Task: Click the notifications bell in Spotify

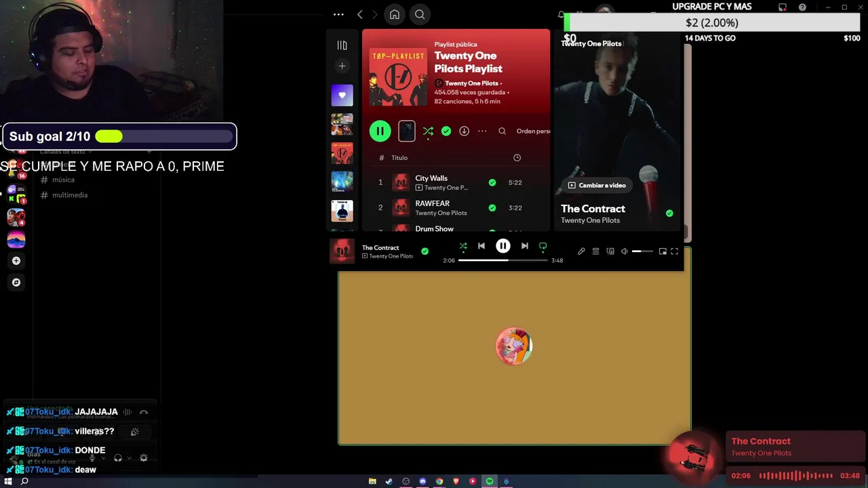Action: coord(561,14)
